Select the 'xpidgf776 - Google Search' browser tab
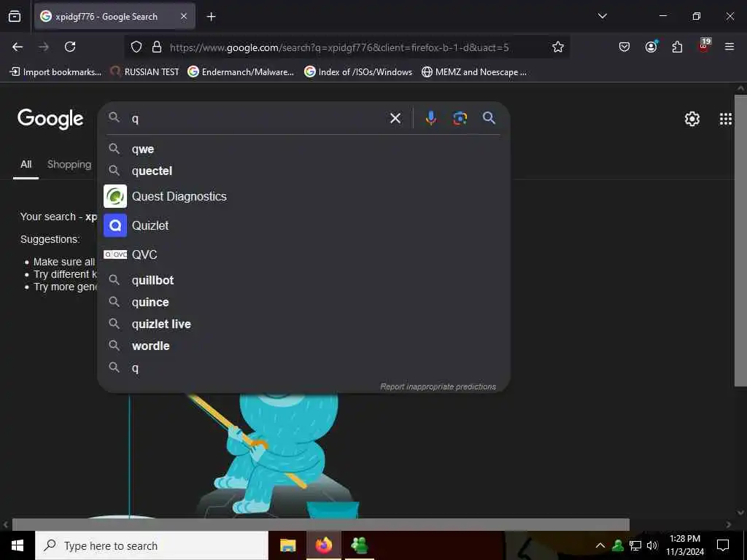 [115, 17]
